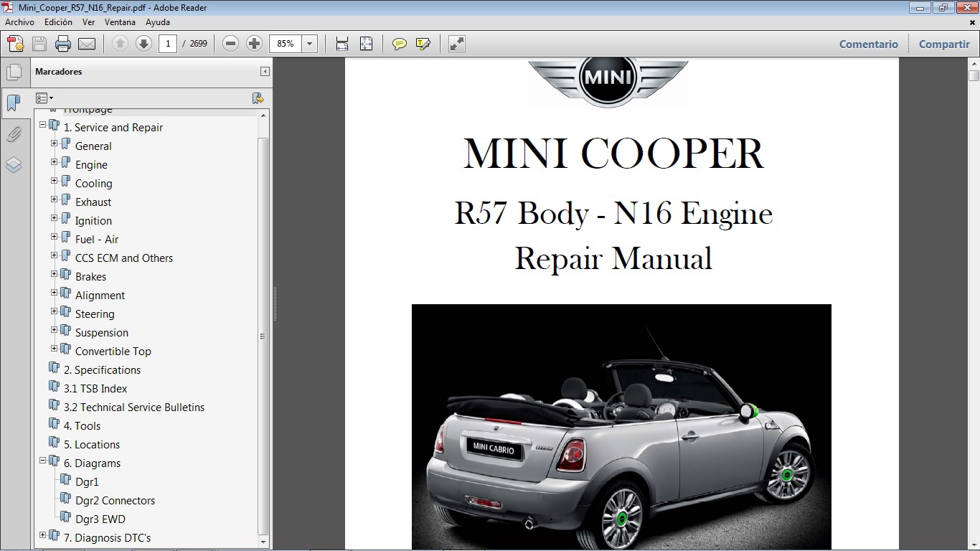Open the Print dialog
Viewport: 980px width, 551px height.
tap(63, 44)
